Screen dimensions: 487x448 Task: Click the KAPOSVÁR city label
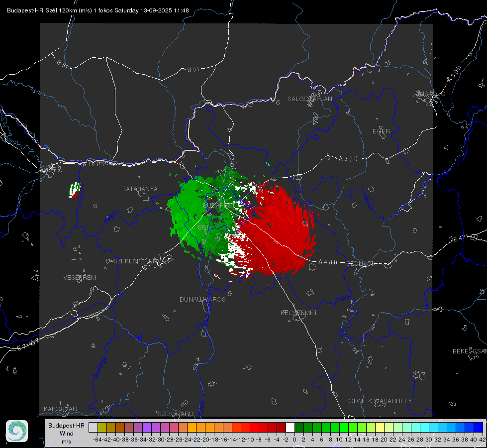[x=60, y=409]
